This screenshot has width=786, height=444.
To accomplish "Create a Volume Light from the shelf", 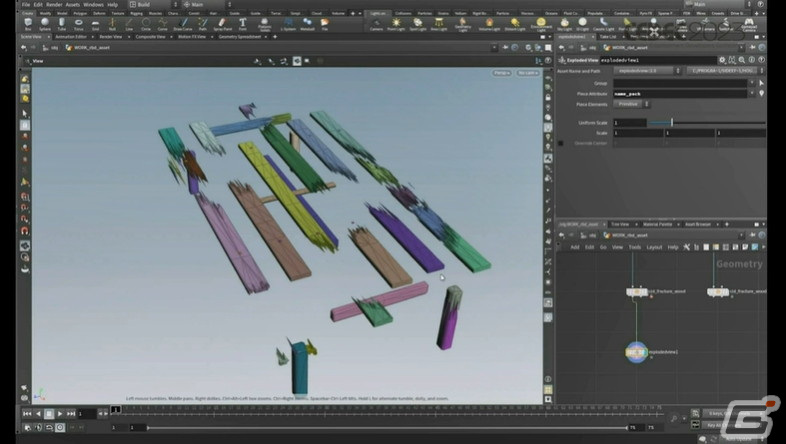I will (489, 24).
